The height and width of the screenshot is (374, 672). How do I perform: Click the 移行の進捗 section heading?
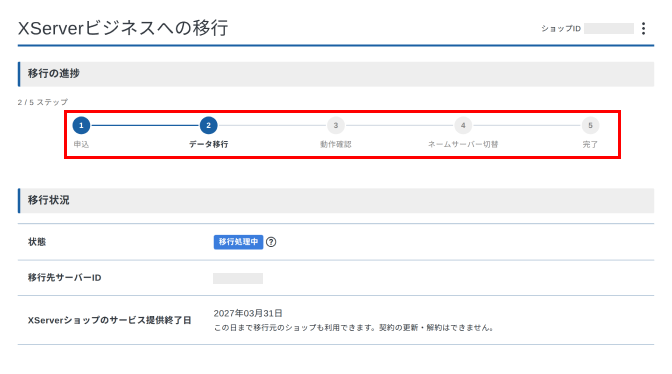[x=54, y=74]
